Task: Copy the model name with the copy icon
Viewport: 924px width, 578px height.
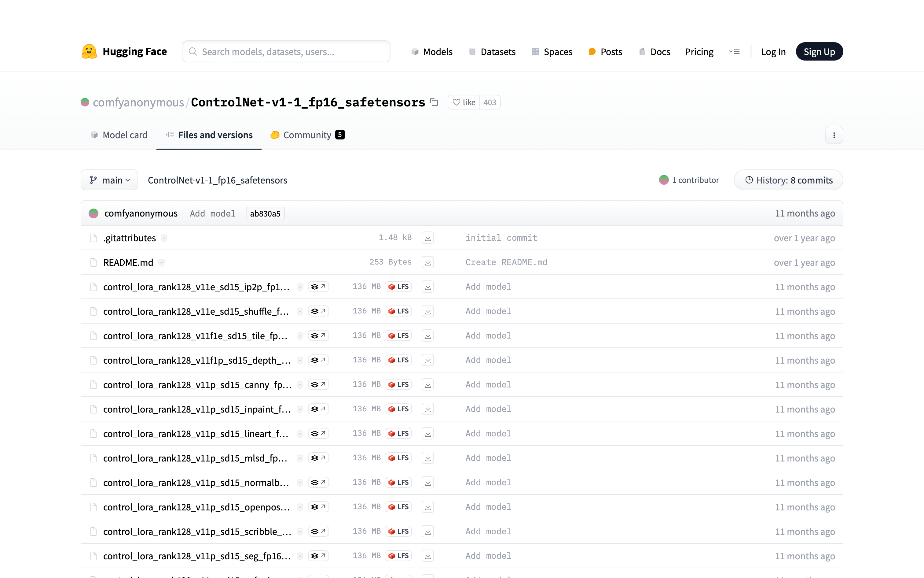Action: [434, 102]
